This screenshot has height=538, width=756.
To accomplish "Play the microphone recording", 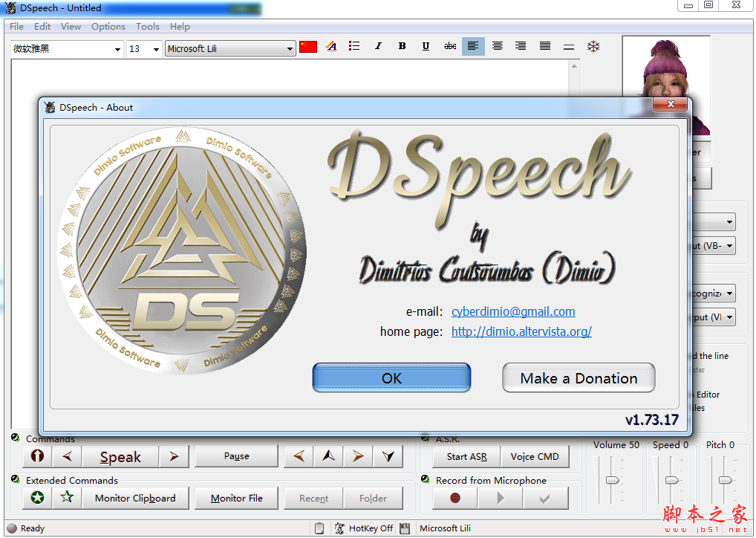I will pos(500,498).
